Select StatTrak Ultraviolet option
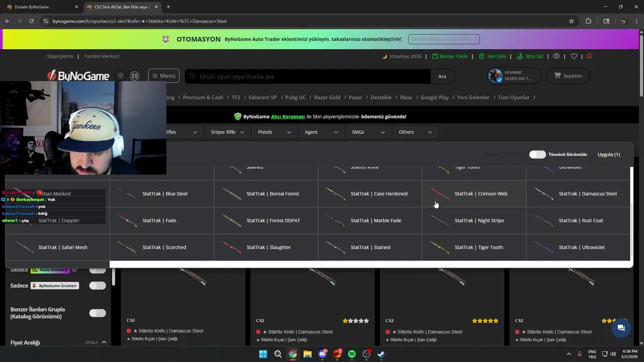Viewport: 644px width, 362px height. tap(578, 247)
